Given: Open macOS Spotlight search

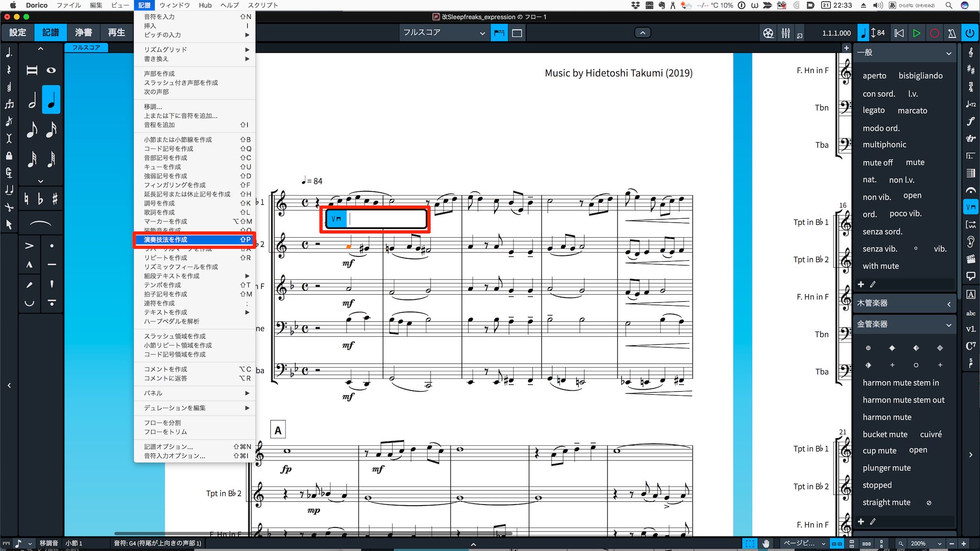Looking at the screenshot, I should (948, 5).
